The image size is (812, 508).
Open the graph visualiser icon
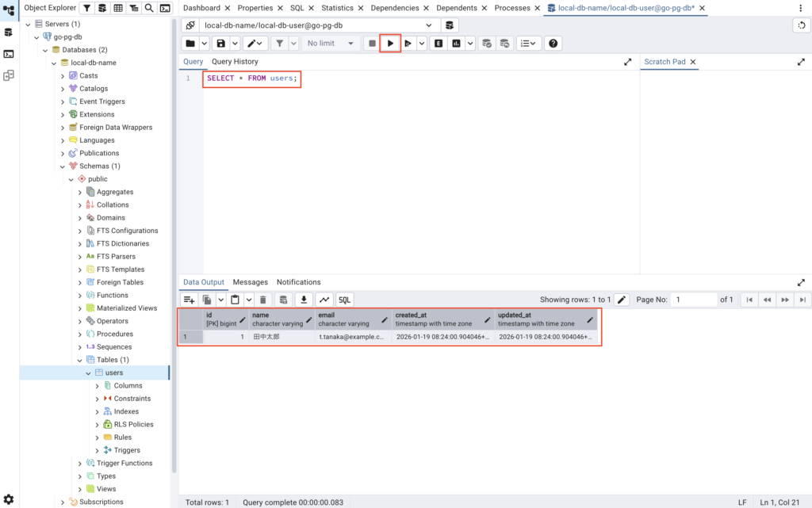point(324,300)
